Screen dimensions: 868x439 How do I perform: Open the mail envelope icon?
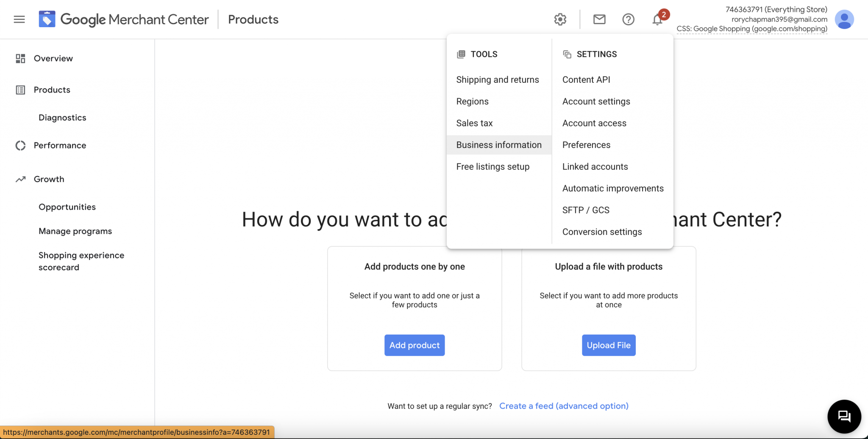599,20
